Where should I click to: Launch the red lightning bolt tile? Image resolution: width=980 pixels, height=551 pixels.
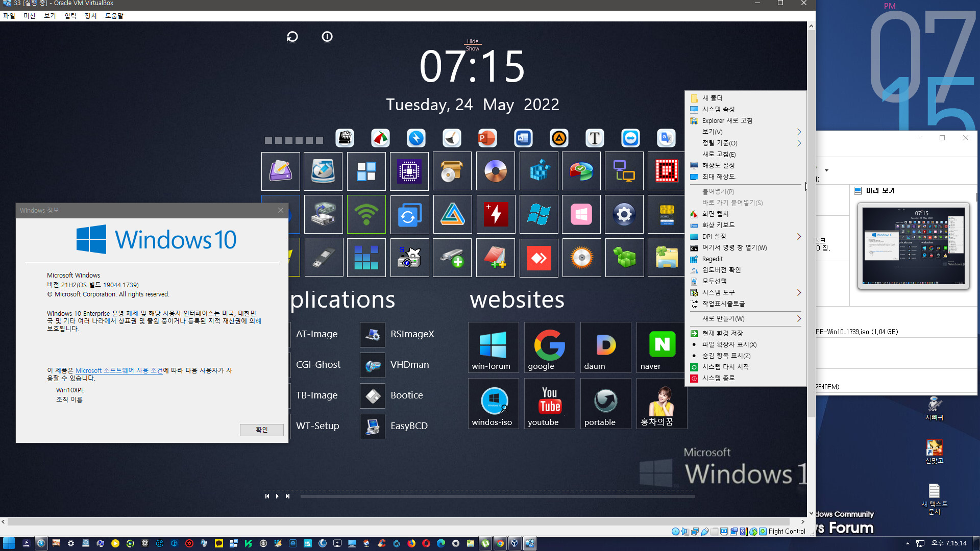coord(496,214)
